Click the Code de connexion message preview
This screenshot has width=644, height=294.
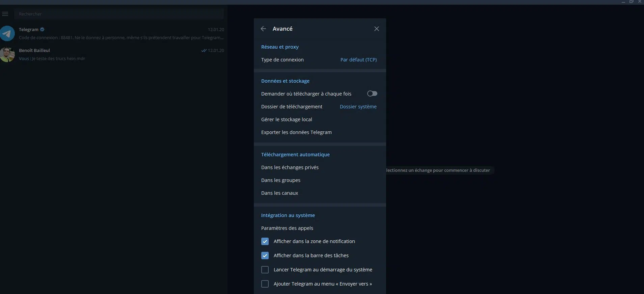[x=121, y=37]
